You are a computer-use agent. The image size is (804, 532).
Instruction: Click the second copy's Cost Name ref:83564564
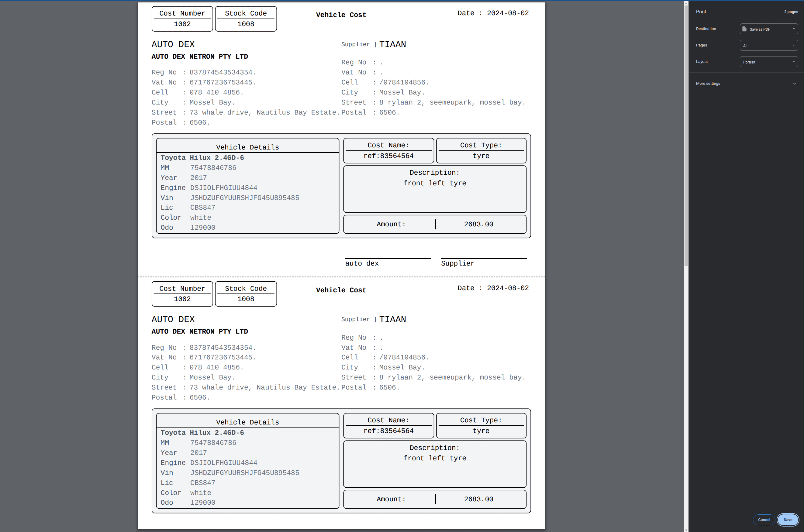point(388,431)
